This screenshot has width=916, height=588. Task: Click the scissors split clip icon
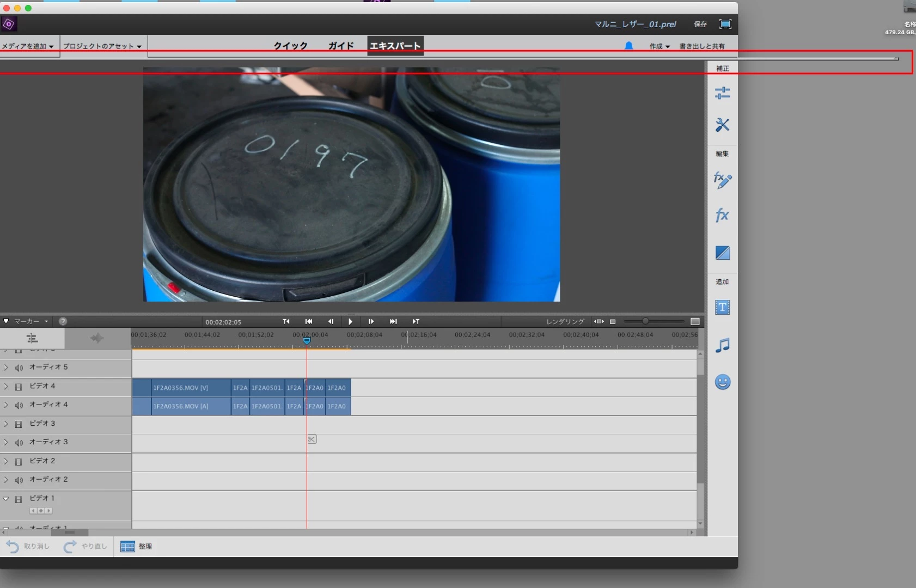[x=312, y=439]
